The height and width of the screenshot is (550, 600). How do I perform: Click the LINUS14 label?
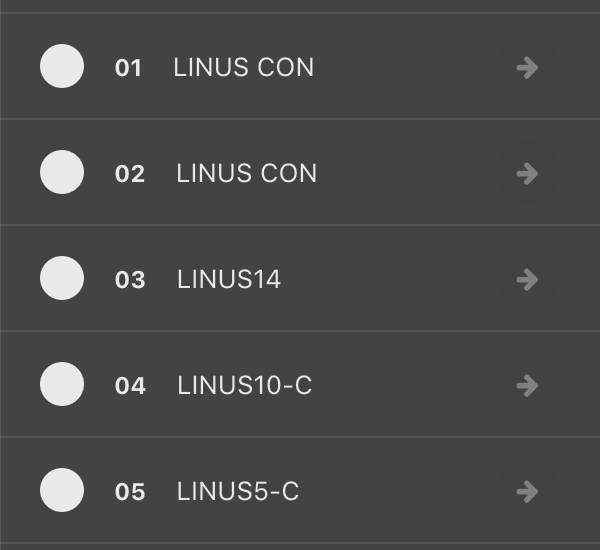tap(229, 280)
